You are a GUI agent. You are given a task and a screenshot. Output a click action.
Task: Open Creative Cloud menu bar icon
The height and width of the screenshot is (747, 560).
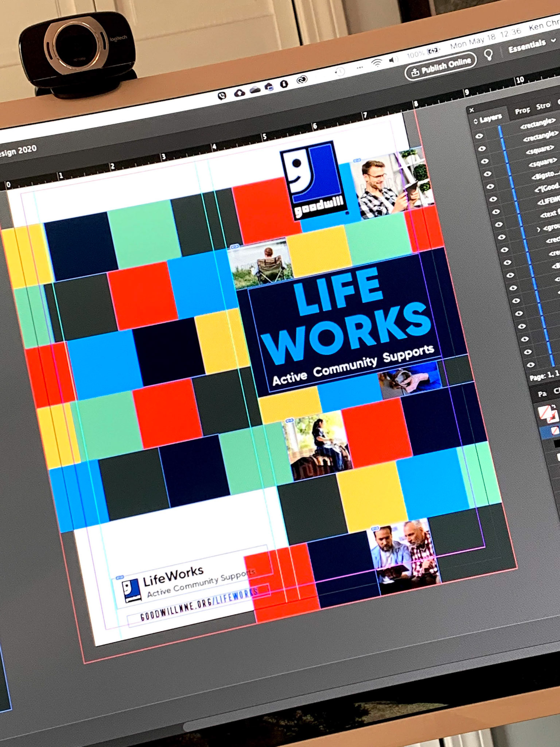[x=302, y=80]
